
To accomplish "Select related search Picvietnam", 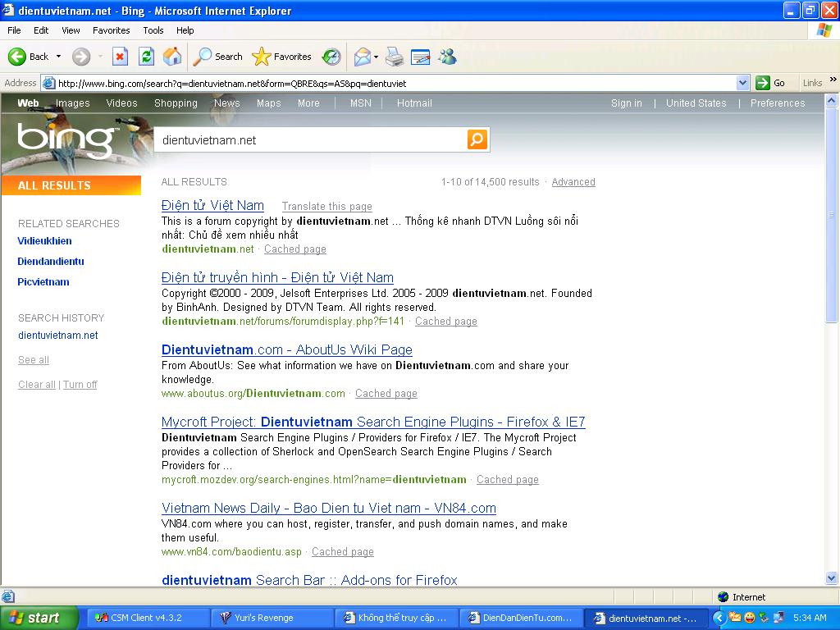I will point(43,282).
